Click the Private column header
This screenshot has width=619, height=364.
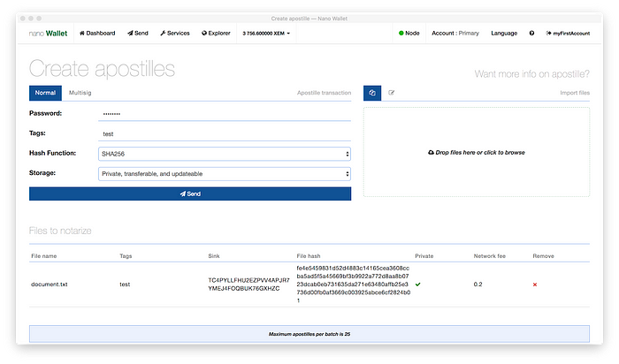click(424, 256)
